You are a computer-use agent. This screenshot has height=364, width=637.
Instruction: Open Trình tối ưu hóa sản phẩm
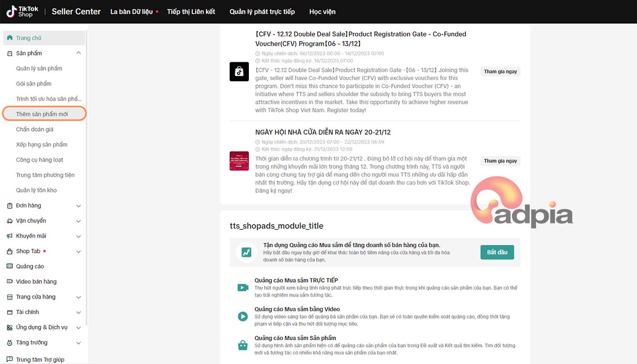click(x=49, y=99)
